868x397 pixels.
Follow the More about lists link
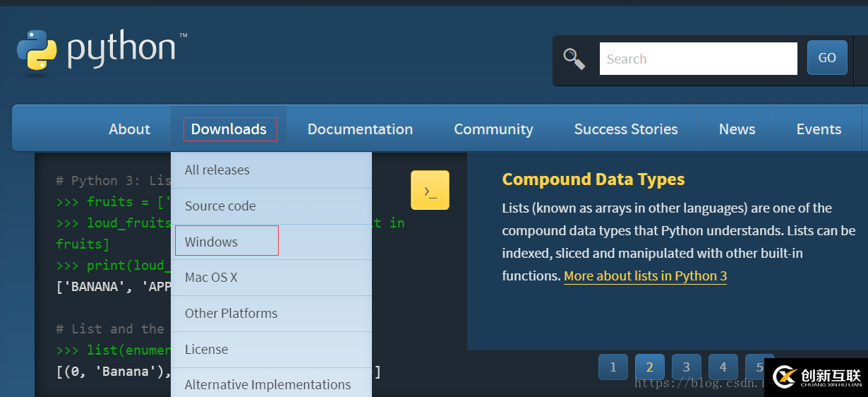645,276
